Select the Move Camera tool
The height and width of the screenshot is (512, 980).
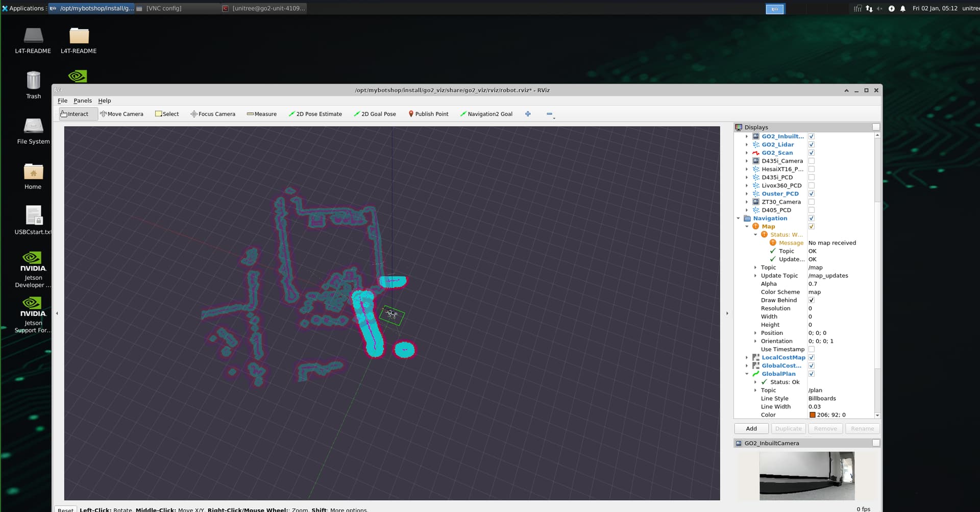[x=121, y=114]
